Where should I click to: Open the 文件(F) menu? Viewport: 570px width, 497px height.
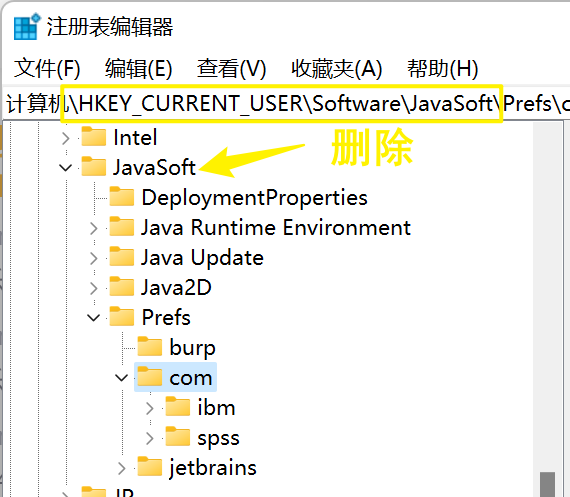(47, 68)
